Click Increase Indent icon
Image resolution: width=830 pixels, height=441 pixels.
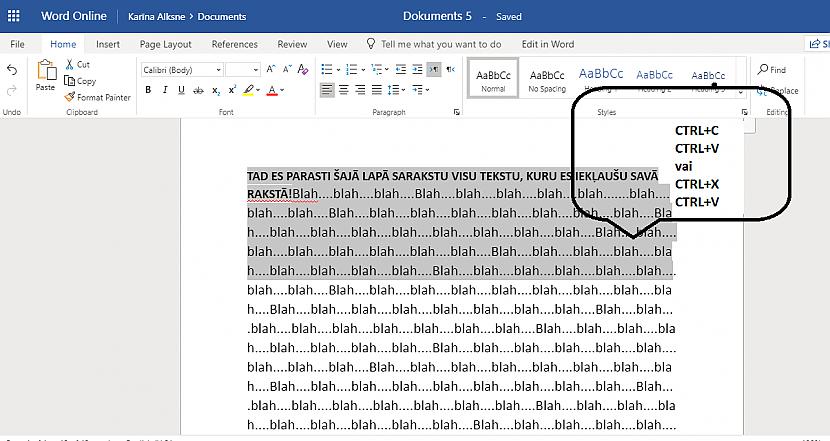click(x=417, y=69)
